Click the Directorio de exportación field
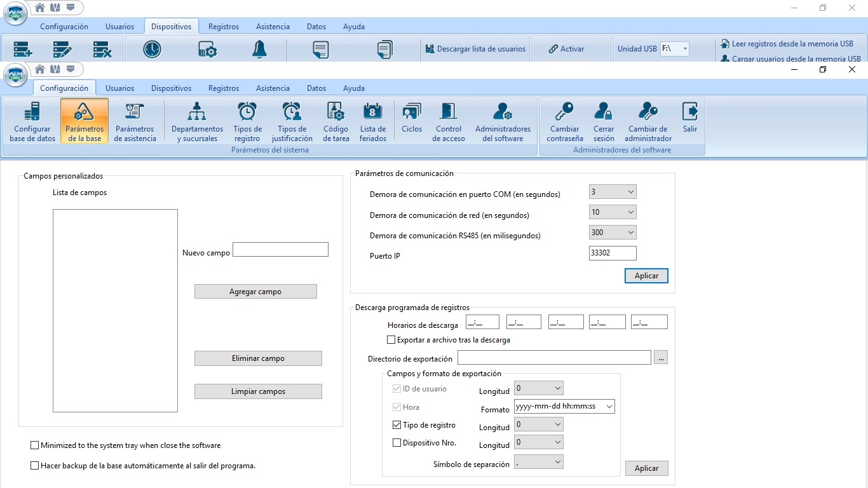The image size is (868, 488). click(x=554, y=357)
